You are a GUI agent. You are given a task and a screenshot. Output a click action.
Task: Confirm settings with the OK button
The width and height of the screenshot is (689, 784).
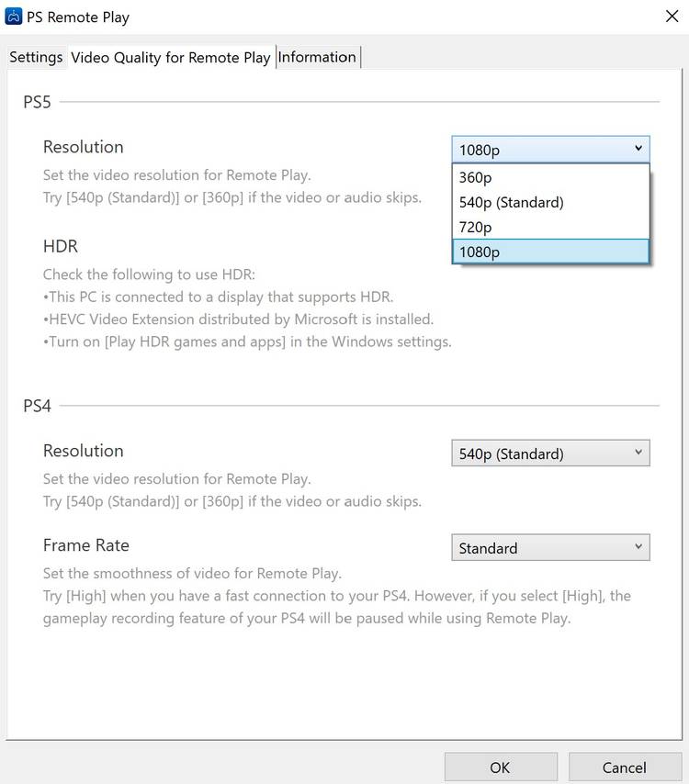[x=500, y=767]
